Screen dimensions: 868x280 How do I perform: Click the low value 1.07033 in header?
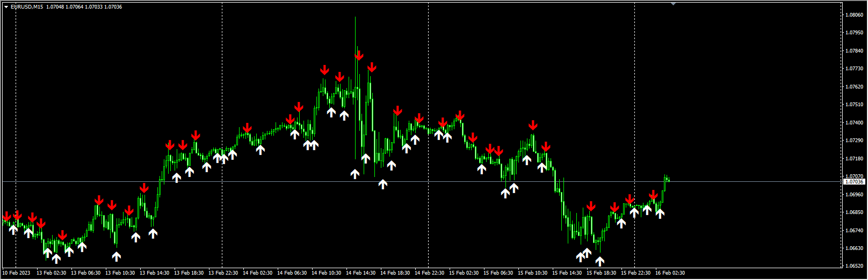[x=94, y=7]
